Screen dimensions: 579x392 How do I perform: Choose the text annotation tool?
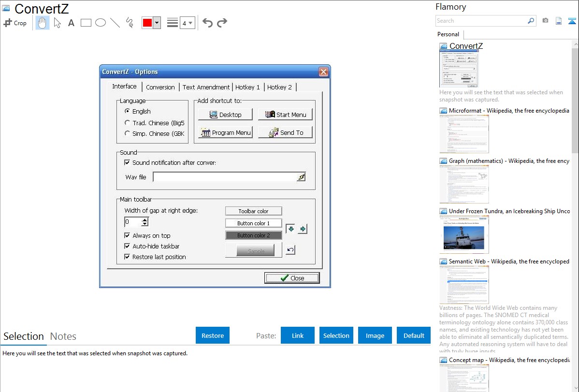click(x=71, y=23)
